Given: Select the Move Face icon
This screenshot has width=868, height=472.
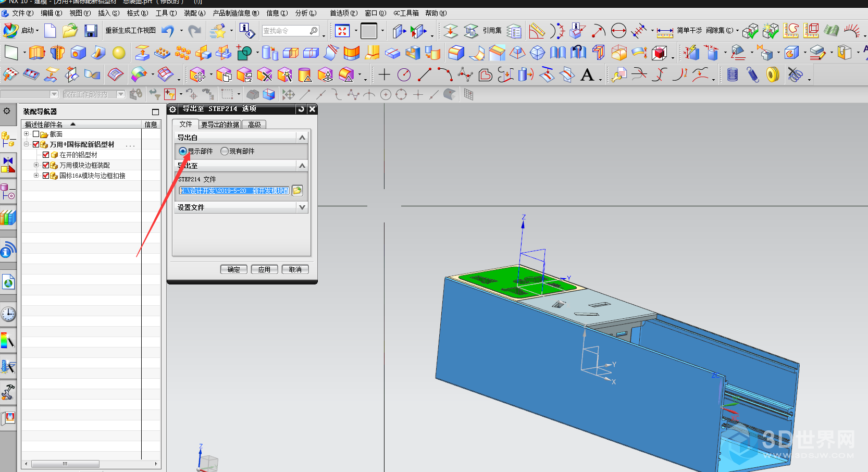Looking at the screenshot, I should pyautogui.click(x=197, y=74).
